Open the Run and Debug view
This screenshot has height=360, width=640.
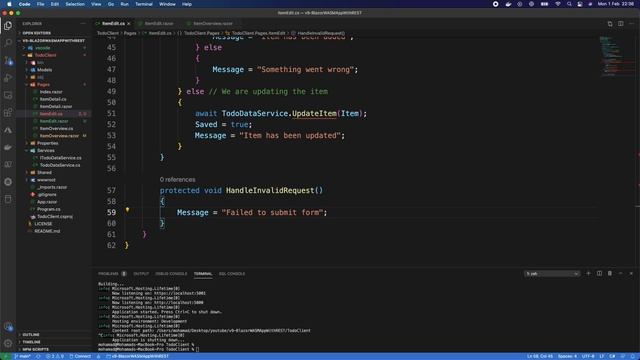pyautogui.click(x=8, y=78)
